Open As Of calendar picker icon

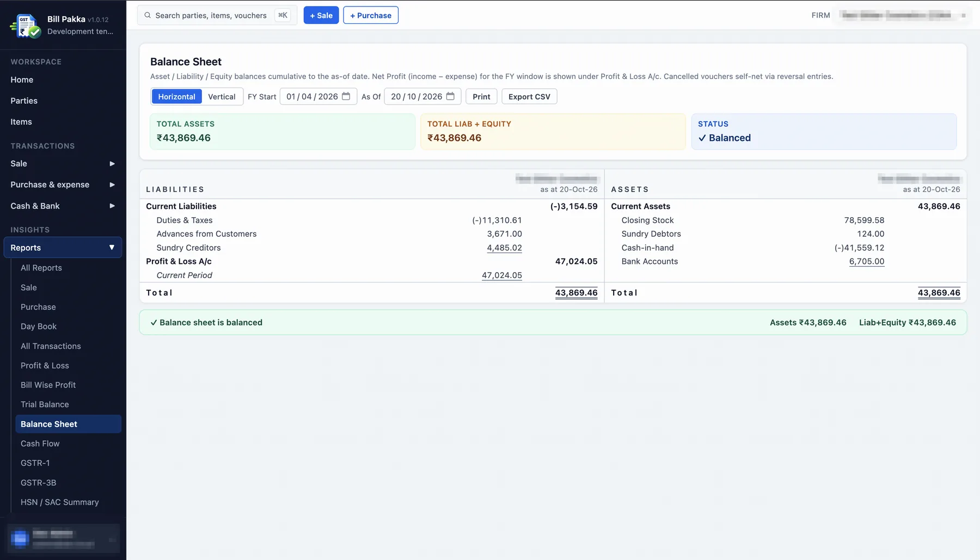450,96
